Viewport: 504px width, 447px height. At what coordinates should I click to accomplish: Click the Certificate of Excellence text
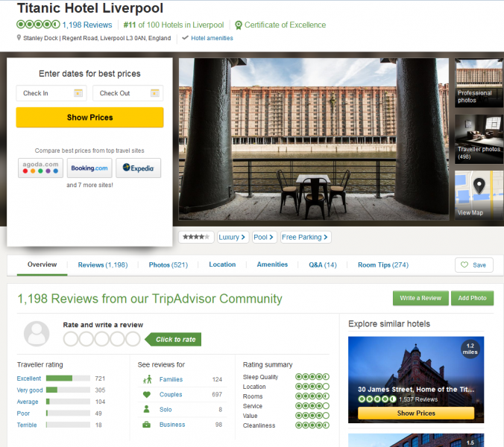pos(285,25)
